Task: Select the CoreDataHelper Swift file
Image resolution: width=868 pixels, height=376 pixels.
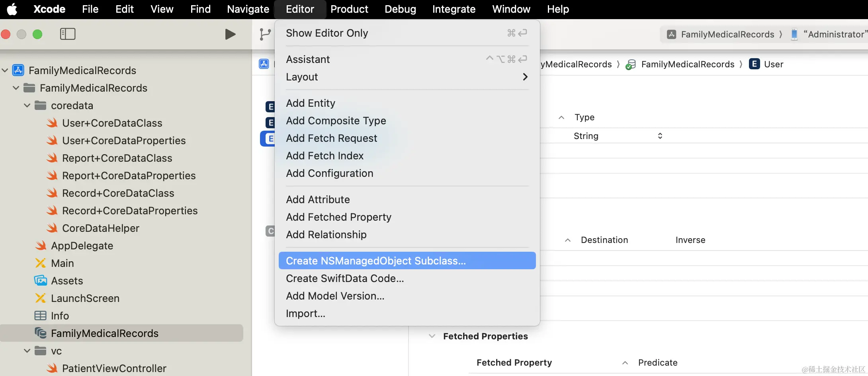Action: point(101,228)
